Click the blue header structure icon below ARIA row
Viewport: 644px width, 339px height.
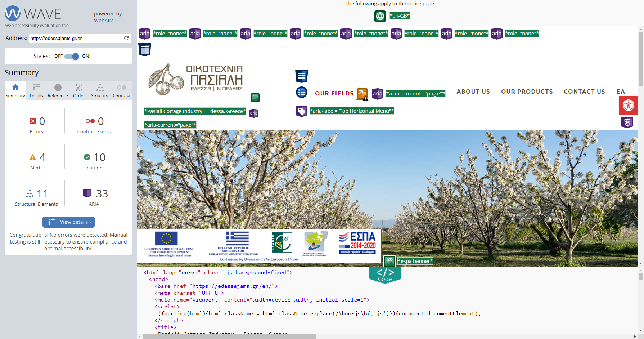click(x=145, y=50)
